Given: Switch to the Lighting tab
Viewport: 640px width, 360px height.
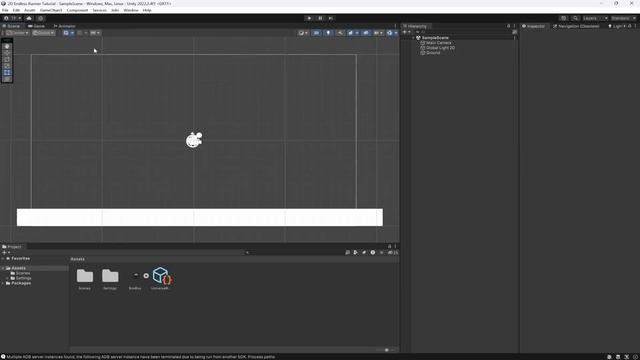Looking at the screenshot, I should tap(616, 26).
